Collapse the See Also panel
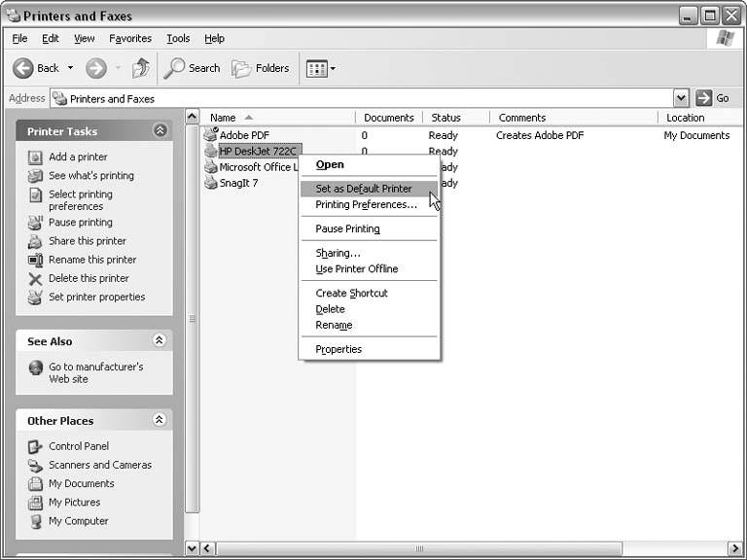 pos(160,341)
